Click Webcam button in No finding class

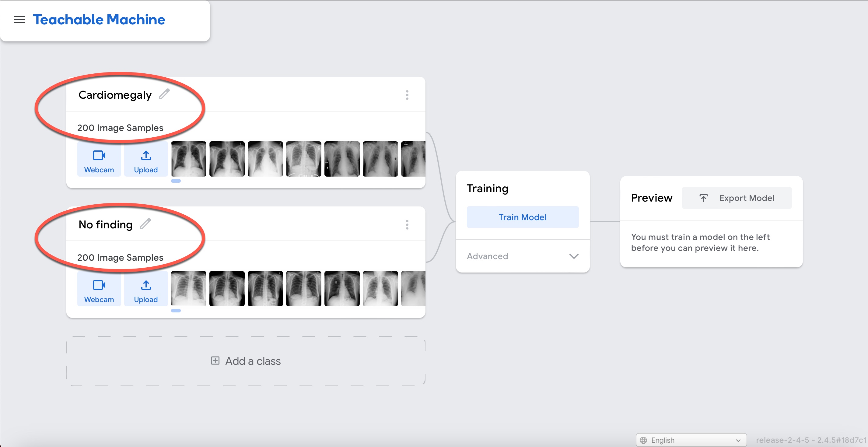(x=99, y=290)
